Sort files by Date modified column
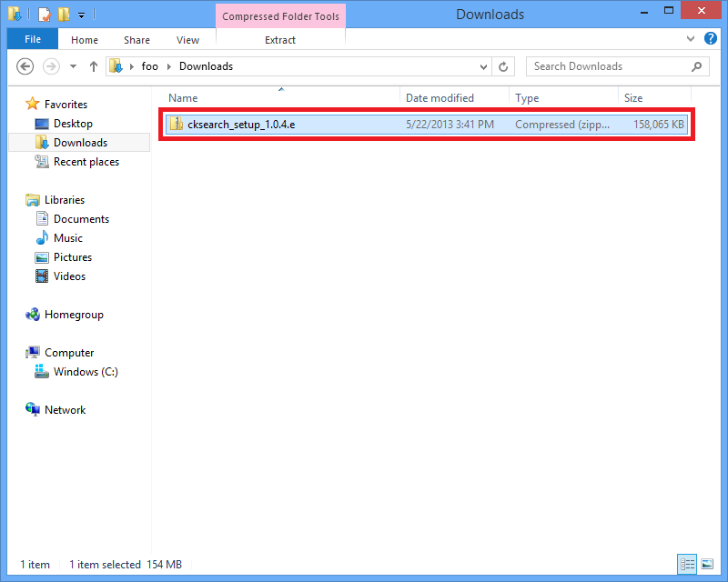 [440, 98]
